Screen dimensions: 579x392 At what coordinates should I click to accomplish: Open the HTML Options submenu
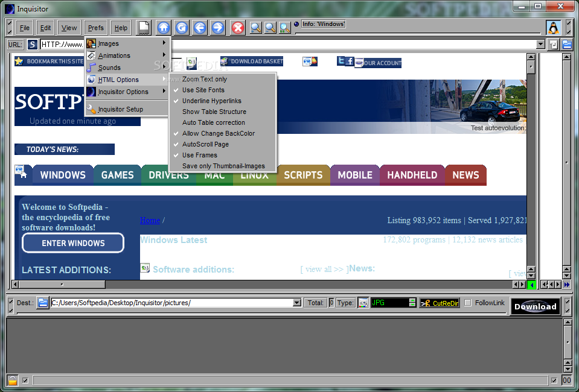point(128,80)
